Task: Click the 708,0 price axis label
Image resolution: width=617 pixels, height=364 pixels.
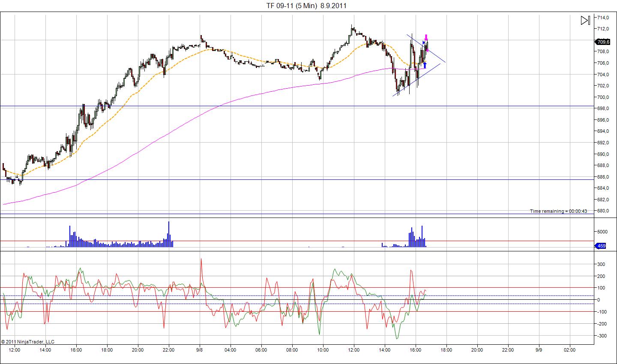Action: click(603, 51)
